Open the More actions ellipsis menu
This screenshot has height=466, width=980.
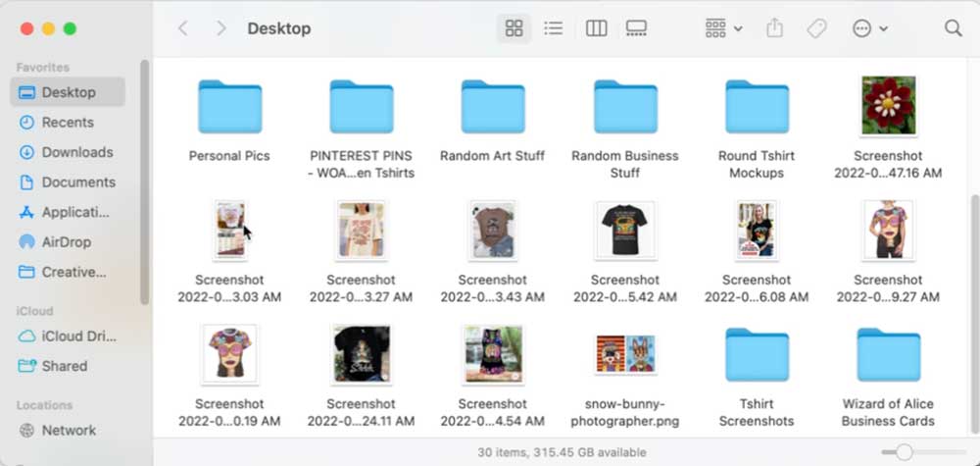tap(869, 28)
